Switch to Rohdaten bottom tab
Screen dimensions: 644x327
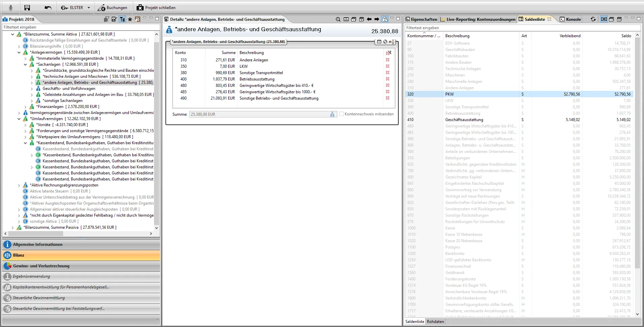[x=435, y=322]
